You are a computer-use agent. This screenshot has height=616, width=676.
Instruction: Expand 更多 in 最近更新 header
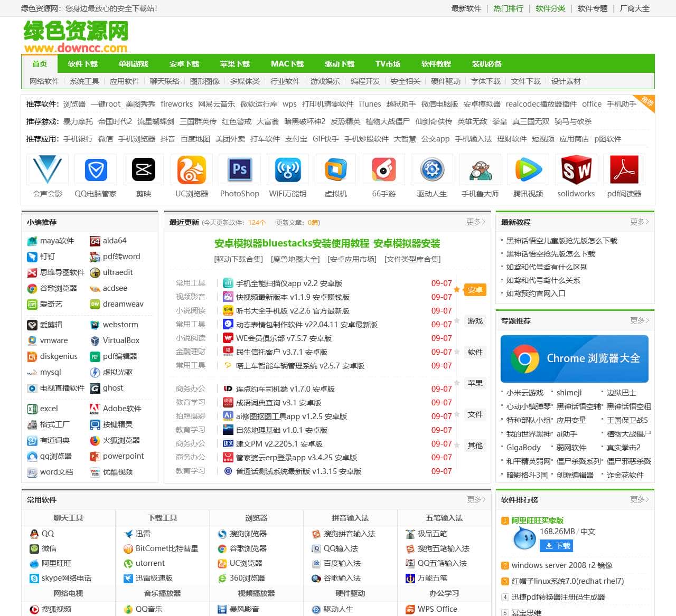tap(476, 222)
